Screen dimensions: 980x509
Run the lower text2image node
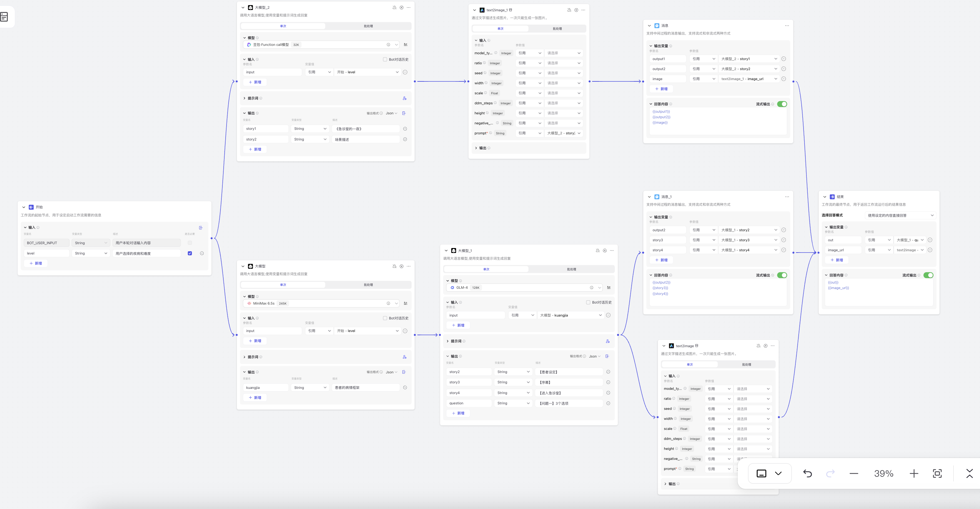pyautogui.click(x=765, y=346)
